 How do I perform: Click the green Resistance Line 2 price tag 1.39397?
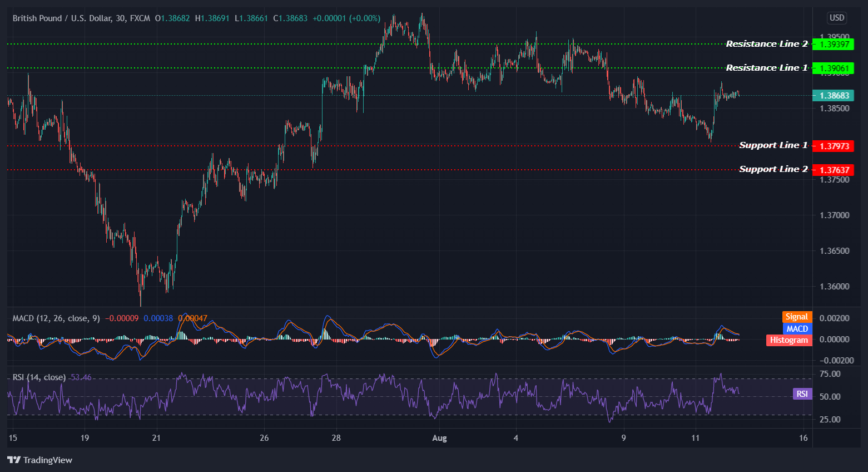coord(834,44)
